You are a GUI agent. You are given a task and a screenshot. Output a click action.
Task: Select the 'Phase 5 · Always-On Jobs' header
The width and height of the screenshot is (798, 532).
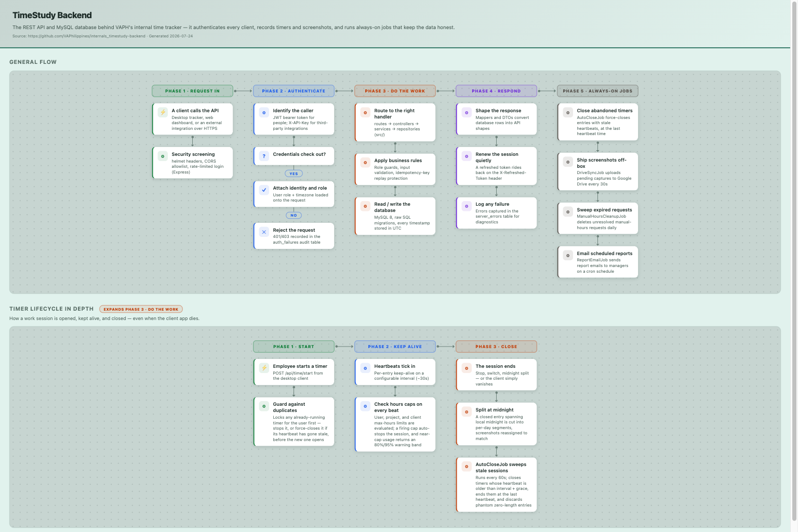[x=597, y=91]
